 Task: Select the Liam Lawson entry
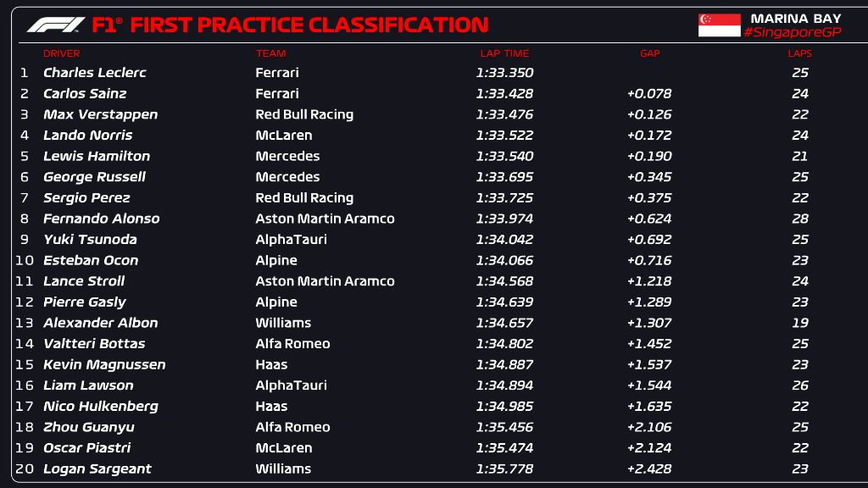[x=88, y=385]
